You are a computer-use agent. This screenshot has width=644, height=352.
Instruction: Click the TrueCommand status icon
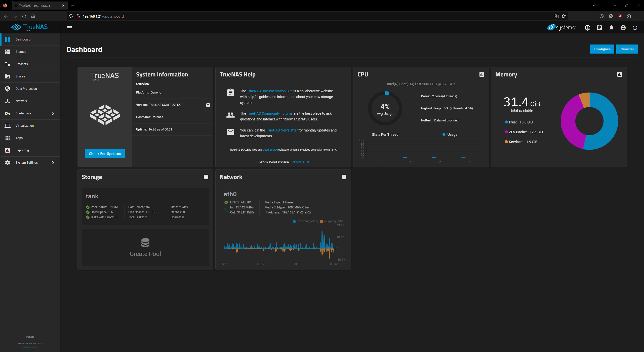[587, 28]
